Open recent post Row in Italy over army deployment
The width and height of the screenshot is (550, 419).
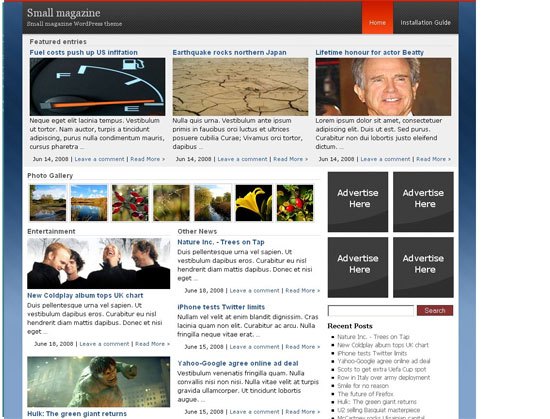pos(383,378)
